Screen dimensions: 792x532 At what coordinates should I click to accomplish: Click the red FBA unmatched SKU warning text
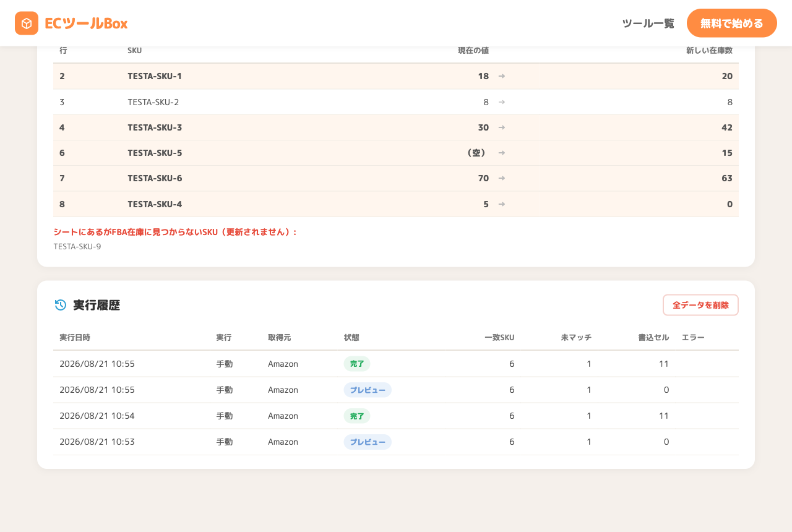(x=176, y=232)
